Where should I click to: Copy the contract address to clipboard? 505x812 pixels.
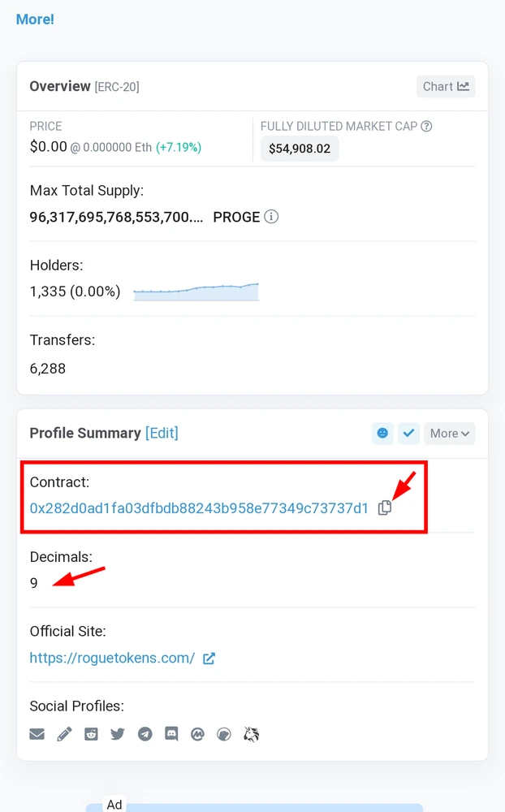(385, 508)
